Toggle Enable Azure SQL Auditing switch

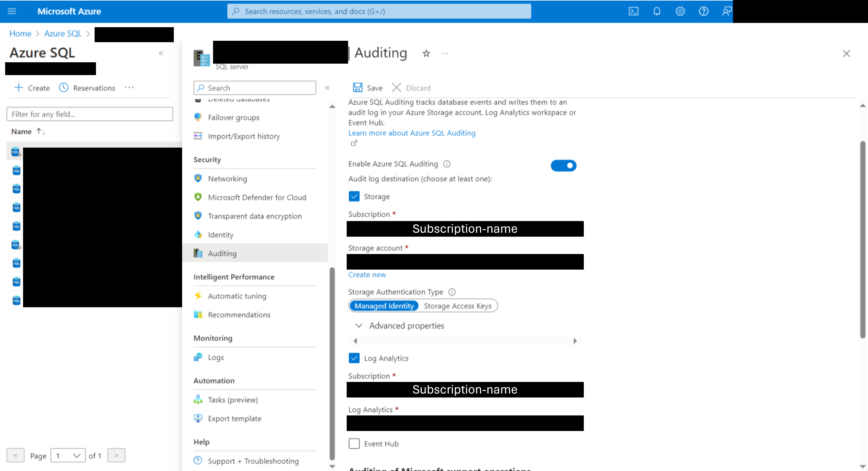[x=563, y=166]
